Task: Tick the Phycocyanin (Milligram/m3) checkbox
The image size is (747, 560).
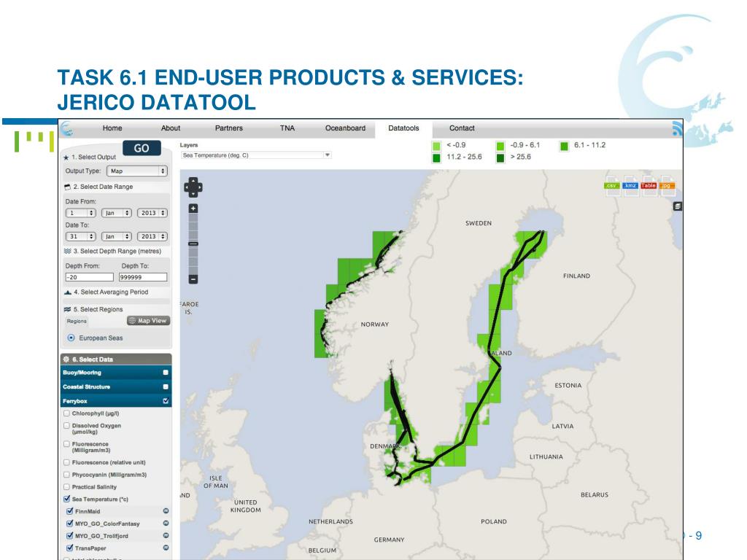Action: pyautogui.click(x=66, y=475)
